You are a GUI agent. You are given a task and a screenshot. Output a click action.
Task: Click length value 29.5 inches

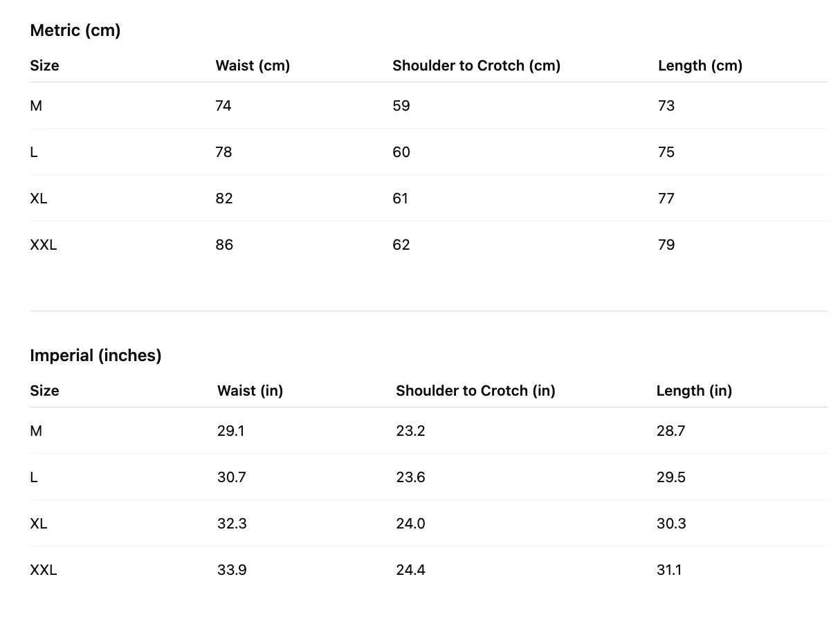pyautogui.click(x=671, y=477)
